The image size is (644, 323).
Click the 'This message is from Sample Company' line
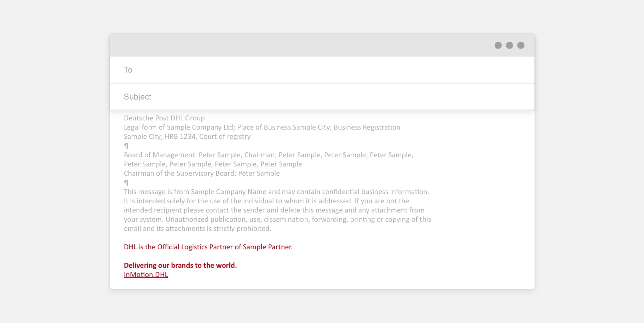276,192
